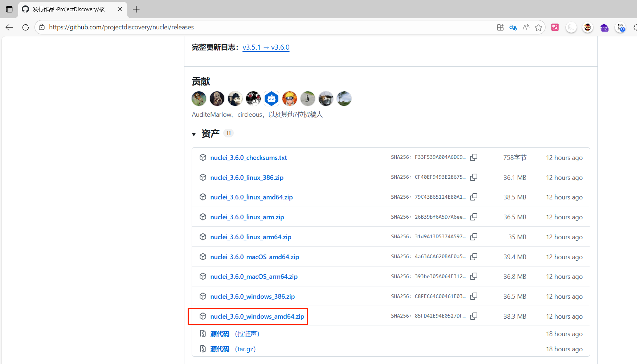Open the pink translate extension icon
Viewport: 637px width, 364px height.
point(555,27)
